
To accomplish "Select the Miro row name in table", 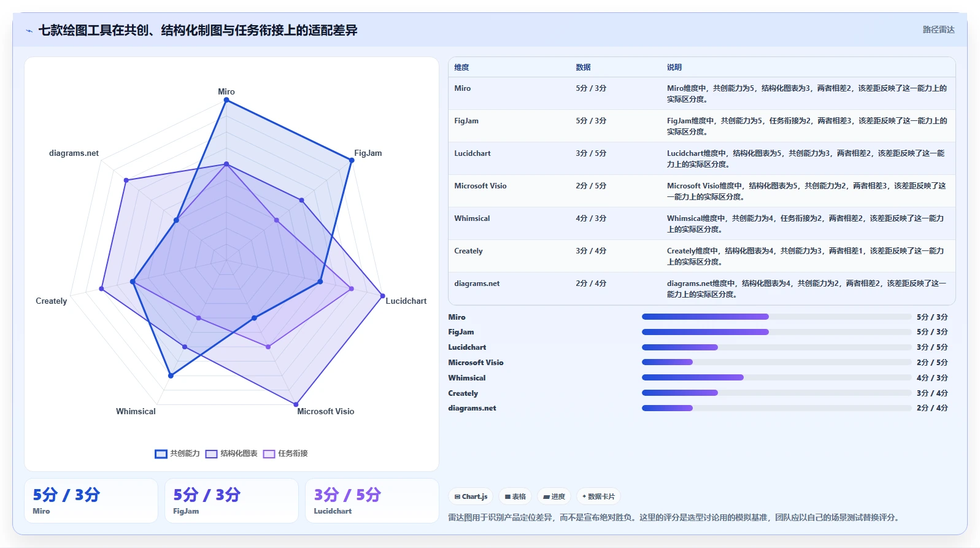I will (463, 88).
